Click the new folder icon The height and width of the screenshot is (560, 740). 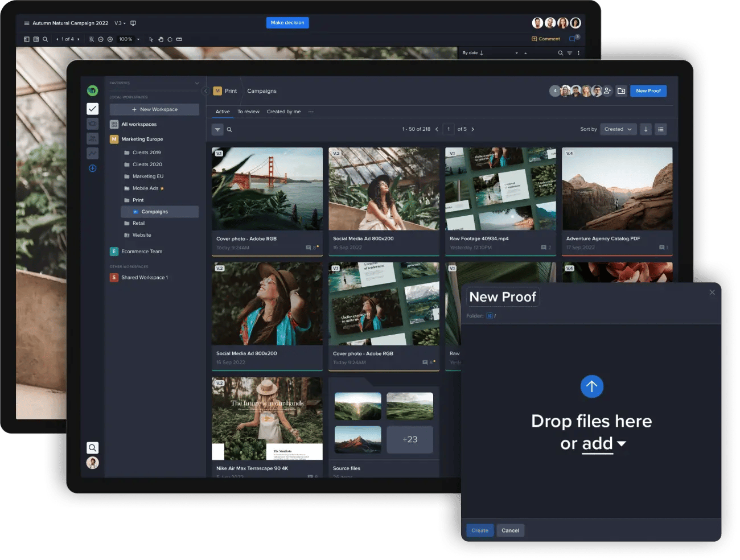coord(621,91)
